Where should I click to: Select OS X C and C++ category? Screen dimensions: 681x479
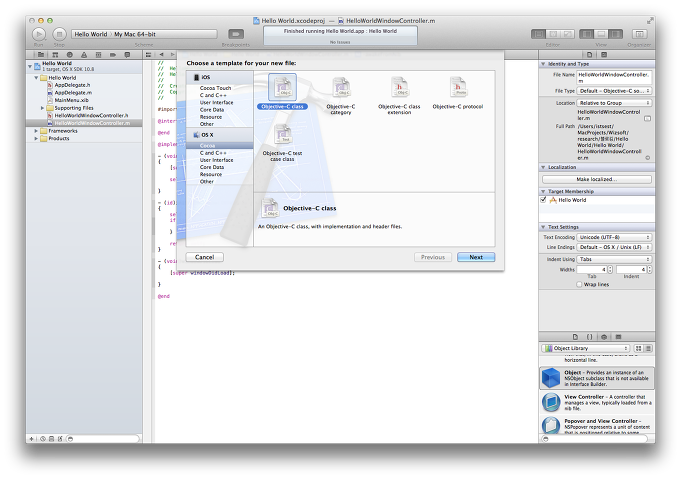click(x=213, y=153)
